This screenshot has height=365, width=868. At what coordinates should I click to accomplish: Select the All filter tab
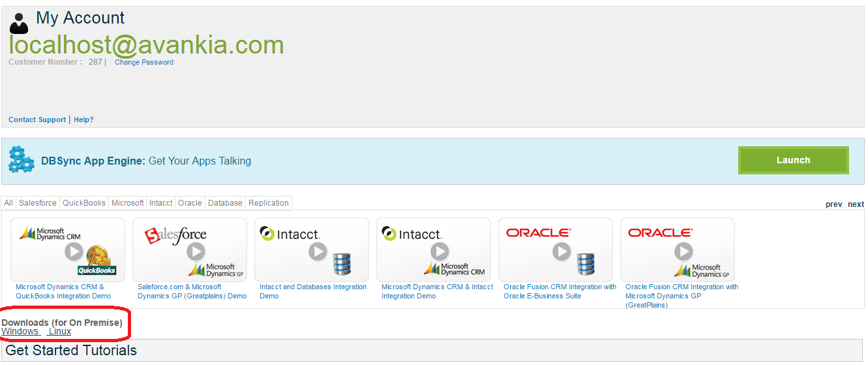pos(8,203)
